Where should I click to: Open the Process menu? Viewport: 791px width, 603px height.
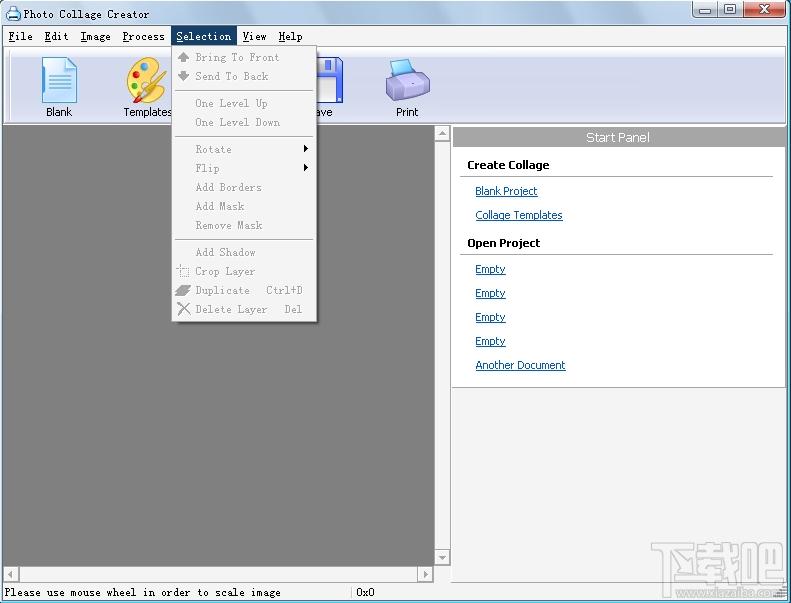click(x=144, y=36)
